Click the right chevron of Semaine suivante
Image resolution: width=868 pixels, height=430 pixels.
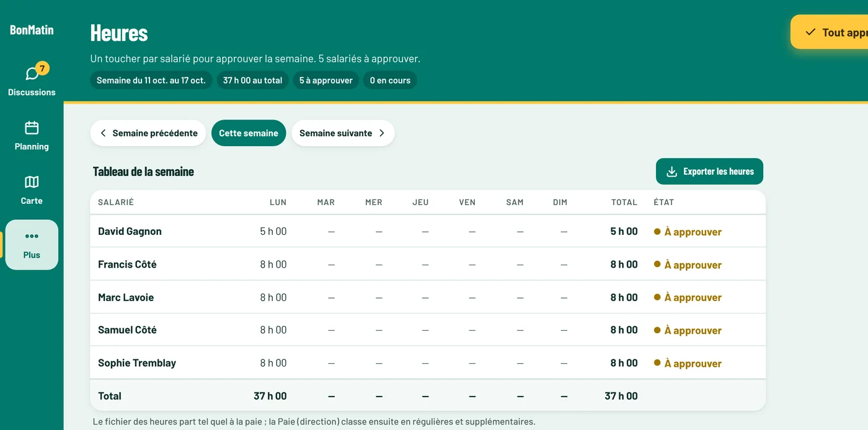pyautogui.click(x=382, y=133)
